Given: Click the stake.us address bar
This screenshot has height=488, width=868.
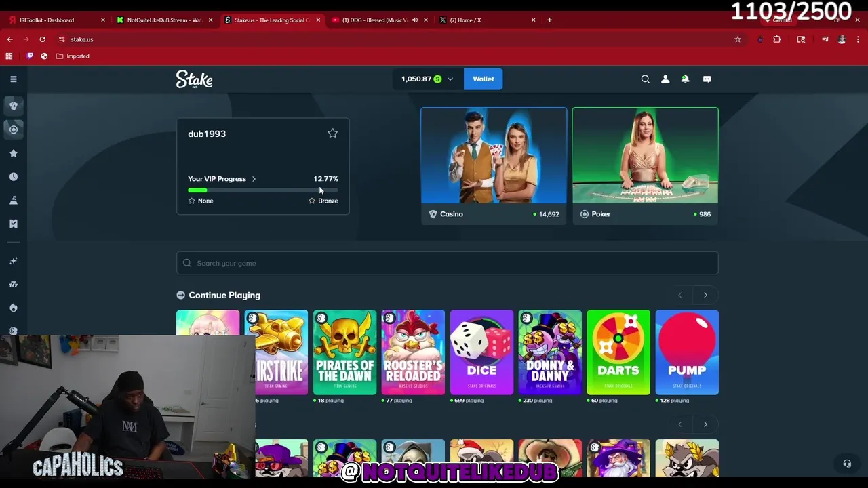Looking at the screenshot, I should point(393,39).
